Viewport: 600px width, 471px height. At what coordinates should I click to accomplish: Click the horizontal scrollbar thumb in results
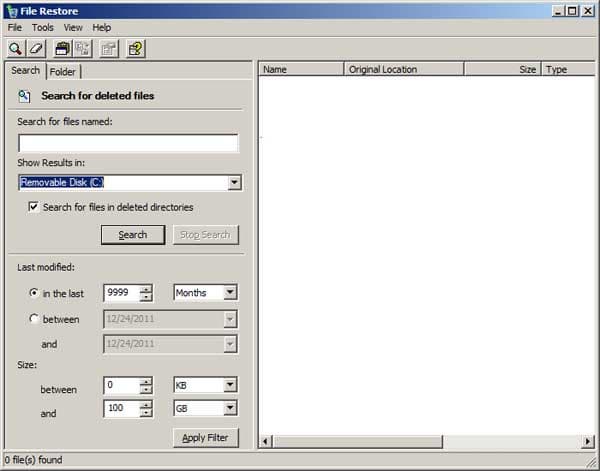(357, 442)
